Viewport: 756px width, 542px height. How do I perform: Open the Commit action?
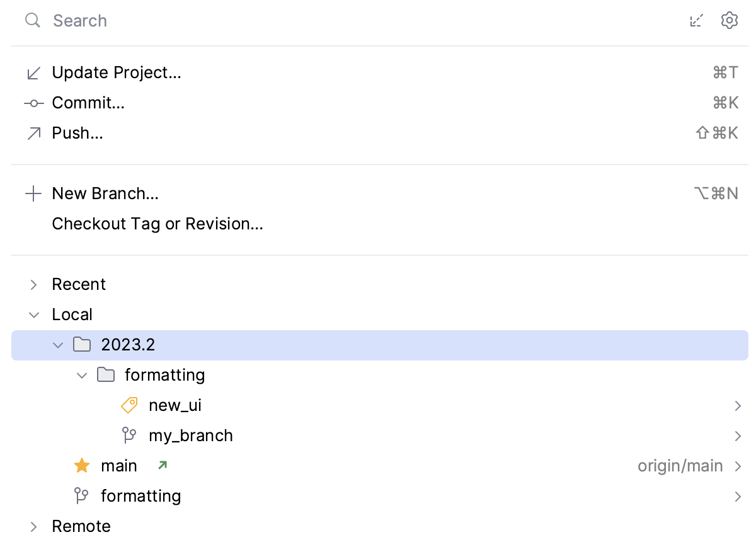coord(88,103)
